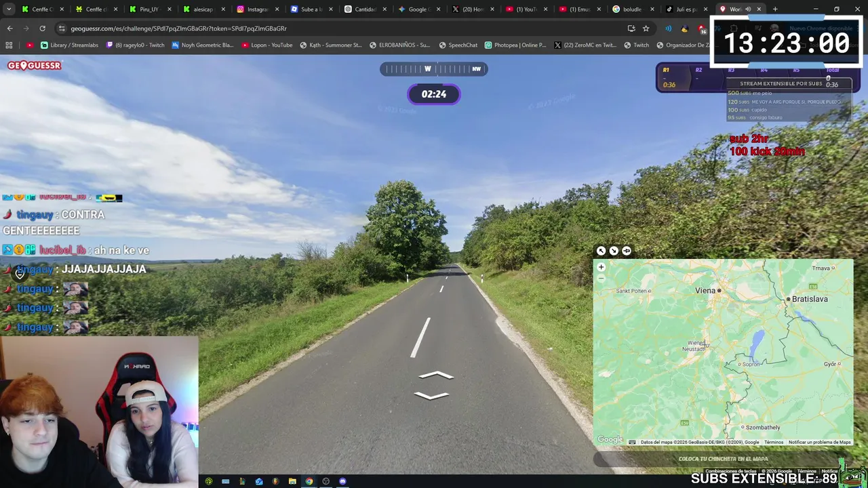Open Outlook mail from the taskbar

click(x=259, y=481)
